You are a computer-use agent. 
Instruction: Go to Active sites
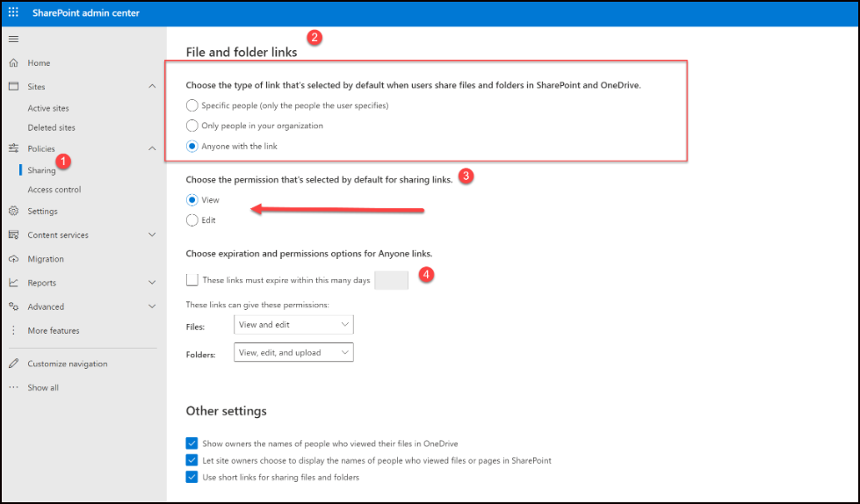coord(48,109)
